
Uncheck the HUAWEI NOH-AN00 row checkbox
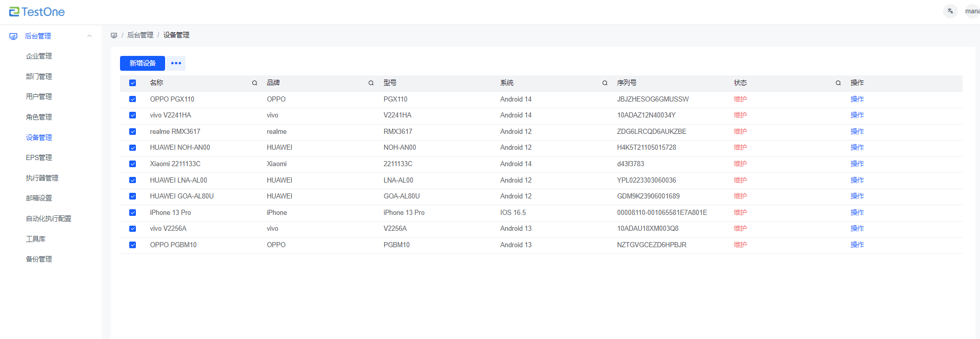click(x=132, y=148)
